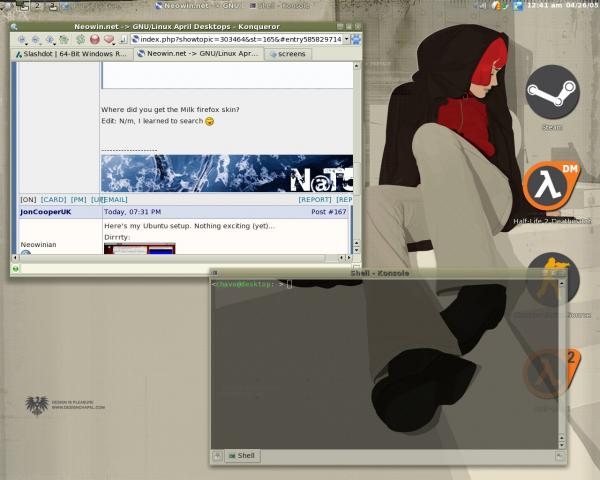Switch to virtual desktop 2 in pager
The width and height of the screenshot is (600, 480).
click(x=38, y=6)
